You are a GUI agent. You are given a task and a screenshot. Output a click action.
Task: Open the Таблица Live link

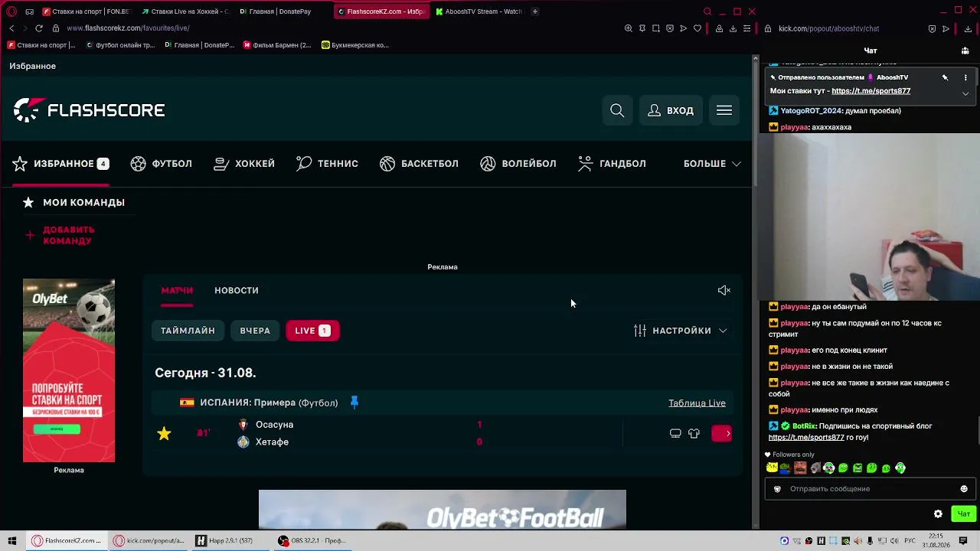pyautogui.click(x=697, y=403)
